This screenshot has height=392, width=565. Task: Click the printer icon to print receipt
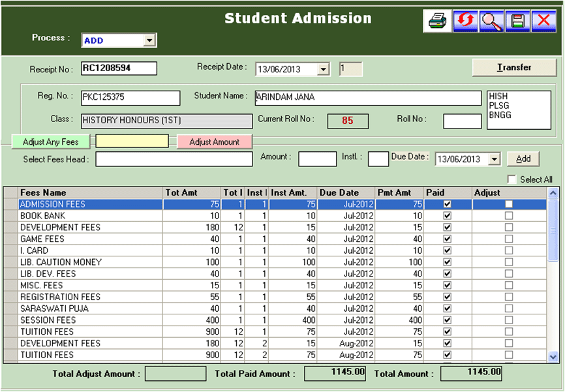[x=437, y=21]
